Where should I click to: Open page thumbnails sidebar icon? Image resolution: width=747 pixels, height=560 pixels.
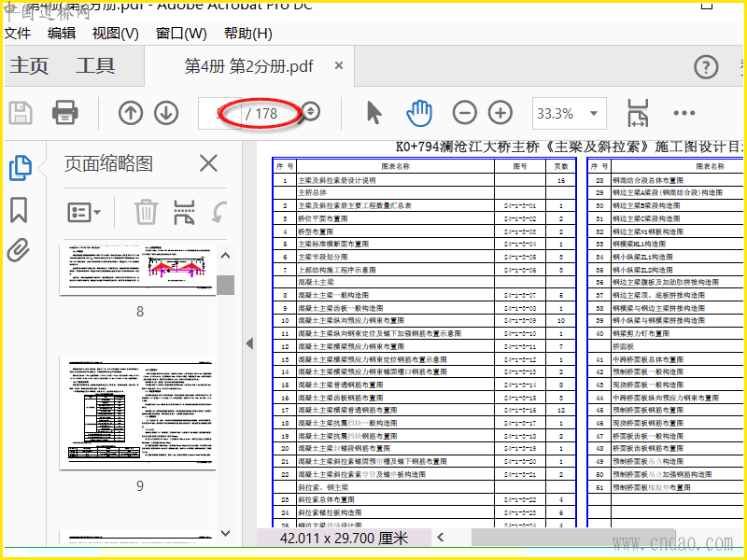[x=20, y=168]
